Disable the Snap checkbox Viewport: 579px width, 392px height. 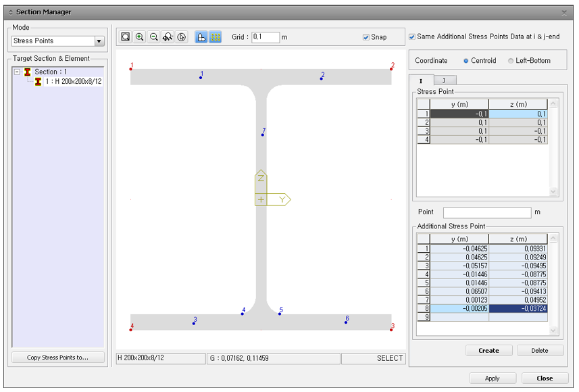tap(366, 37)
